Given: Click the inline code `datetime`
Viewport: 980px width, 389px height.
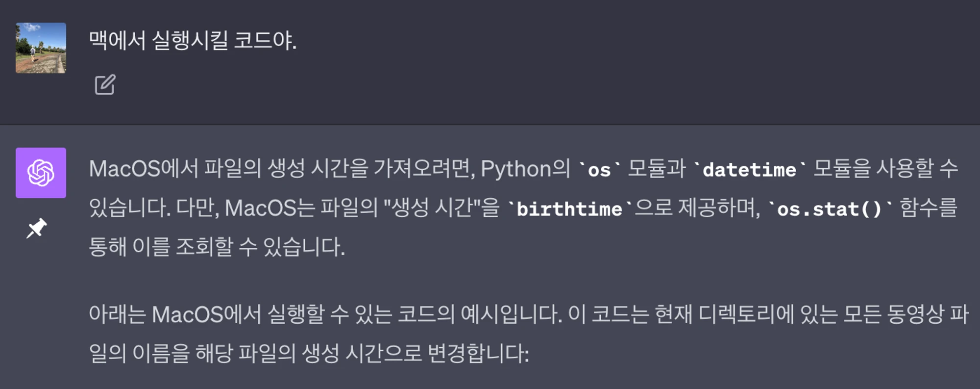Looking at the screenshot, I should tap(749, 170).
